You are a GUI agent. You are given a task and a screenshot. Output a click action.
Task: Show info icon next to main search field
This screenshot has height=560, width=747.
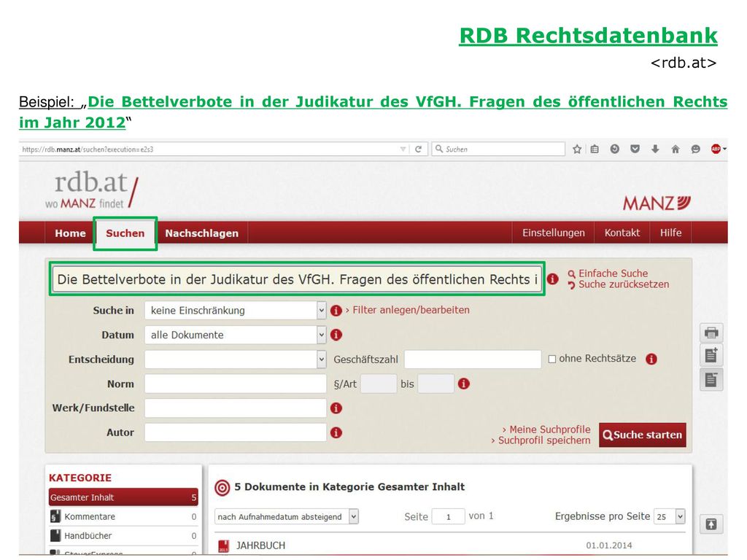[553, 279]
